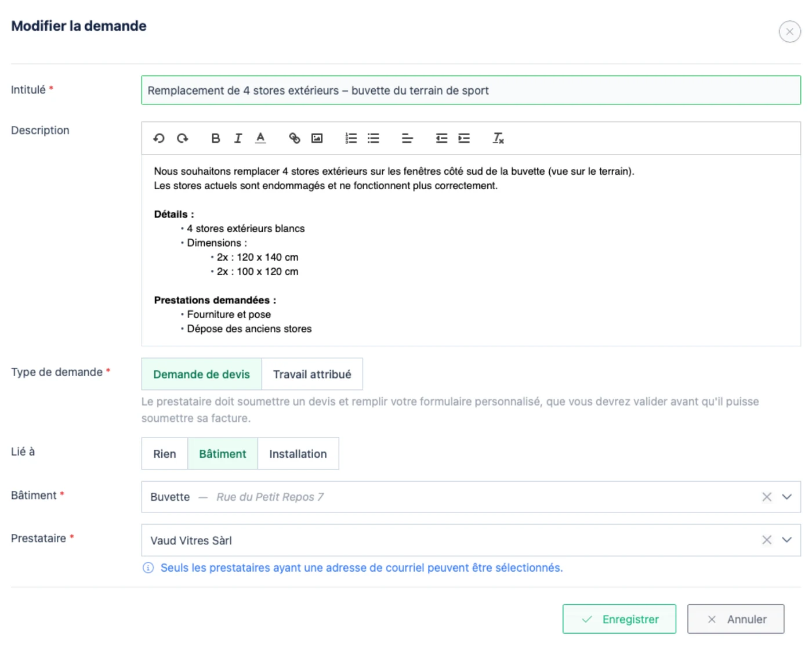
Task: Click the '2x : 100 x 120 cm' line
Action: [258, 272]
